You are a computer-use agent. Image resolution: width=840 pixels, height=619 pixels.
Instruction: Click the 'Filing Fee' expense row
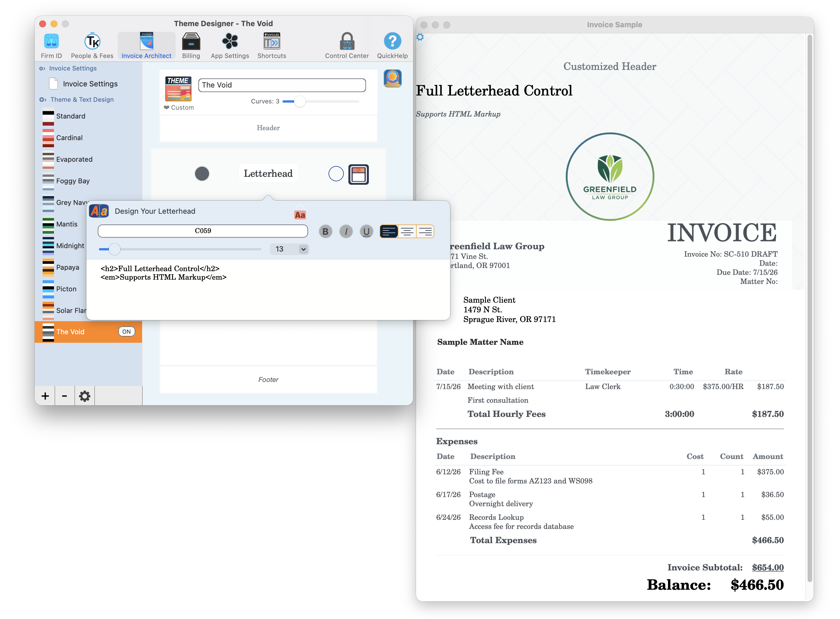[x=610, y=476]
